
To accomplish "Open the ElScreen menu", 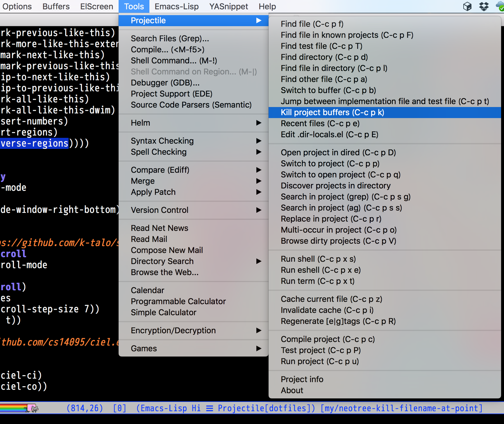I will point(97,6).
